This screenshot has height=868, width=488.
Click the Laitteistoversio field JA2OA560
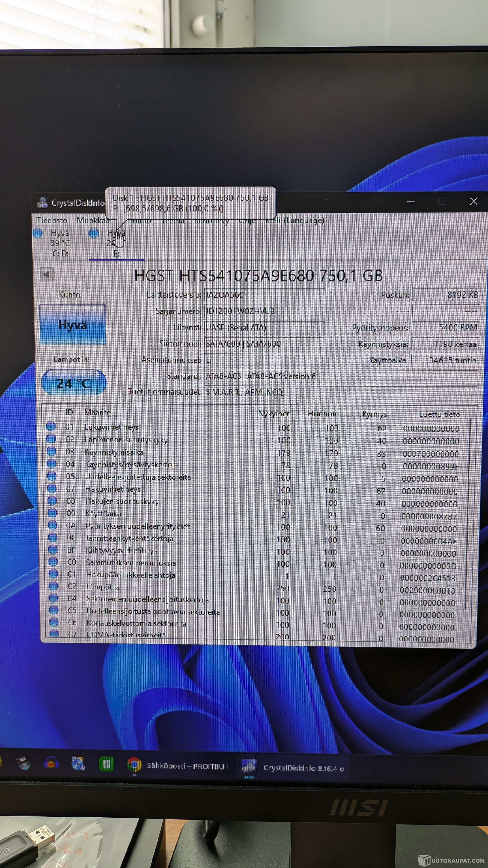click(x=264, y=295)
